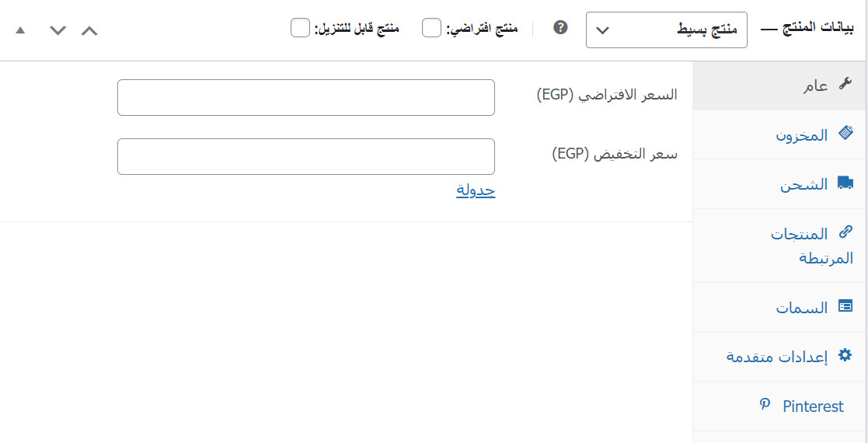Move the product data panel up
The width and height of the screenshot is (868, 443).
(x=90, y=30)
